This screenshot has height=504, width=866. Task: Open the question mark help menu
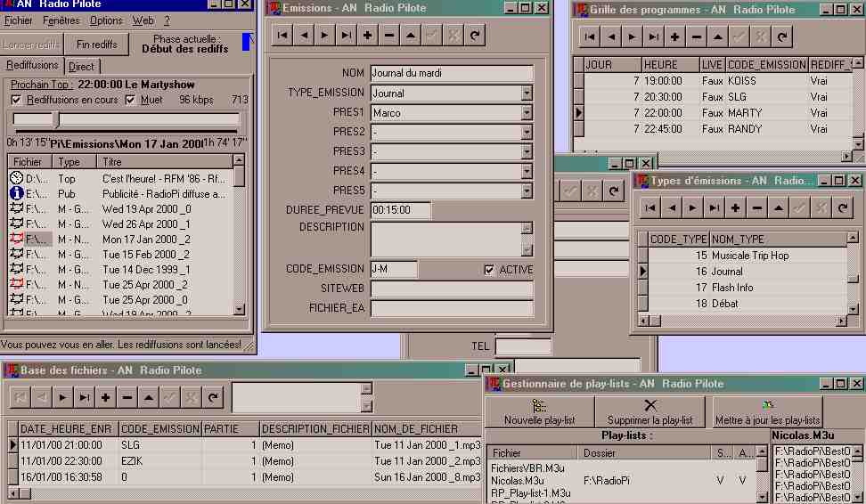click(x=167, y=21)
